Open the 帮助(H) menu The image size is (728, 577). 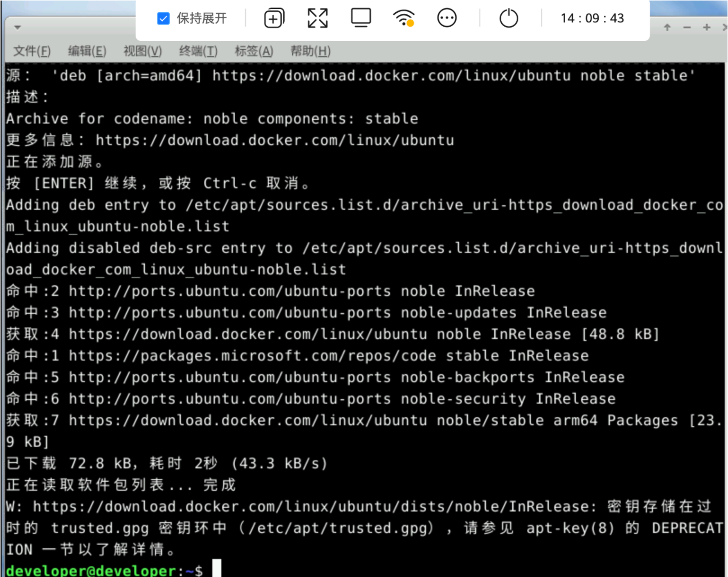(310, 51)
